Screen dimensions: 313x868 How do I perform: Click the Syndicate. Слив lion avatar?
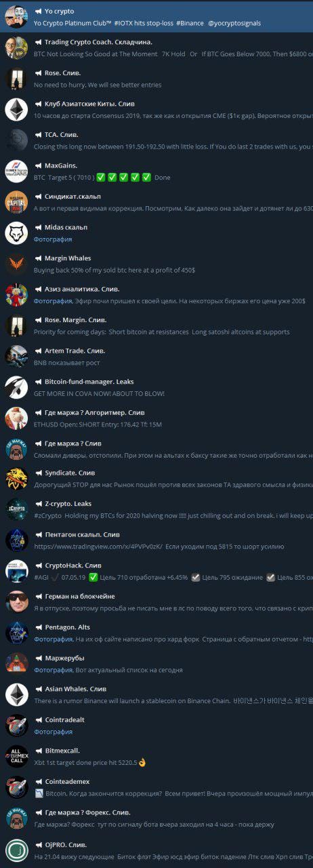click(16, 479)
